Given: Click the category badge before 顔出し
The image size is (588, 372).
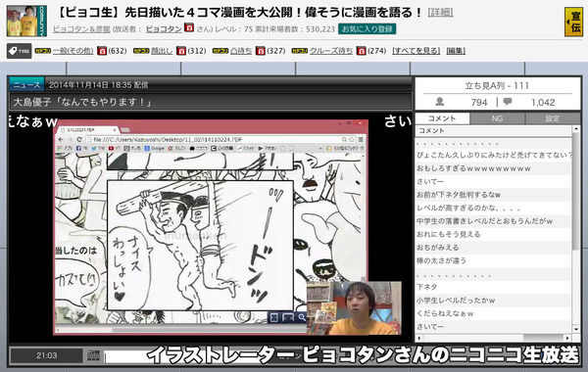Looking at the screenshot, I should tap(141, 51).
